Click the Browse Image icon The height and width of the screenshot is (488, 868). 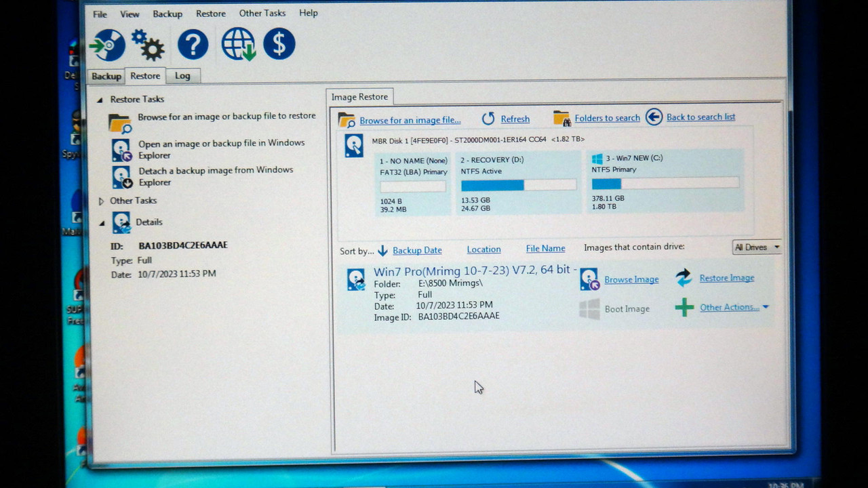pos(589,279)
